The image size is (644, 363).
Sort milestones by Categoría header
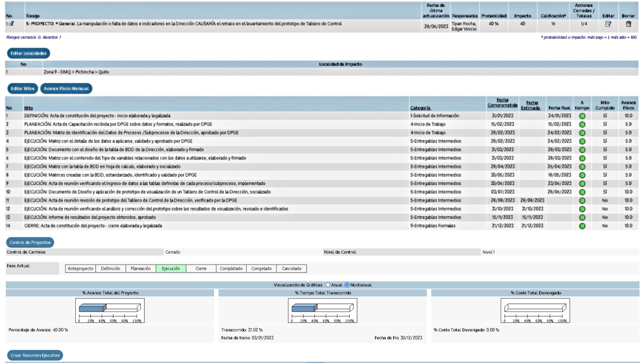pyautogui.click(x=420, y=108)
